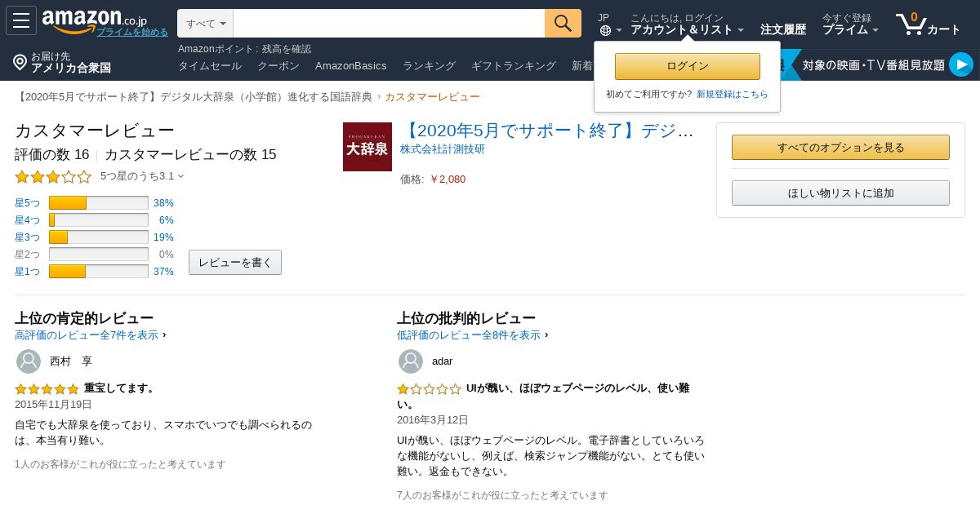Click 対象の映画・TV番組見放題 banner
980x514 pixels.
click(873, 65)
